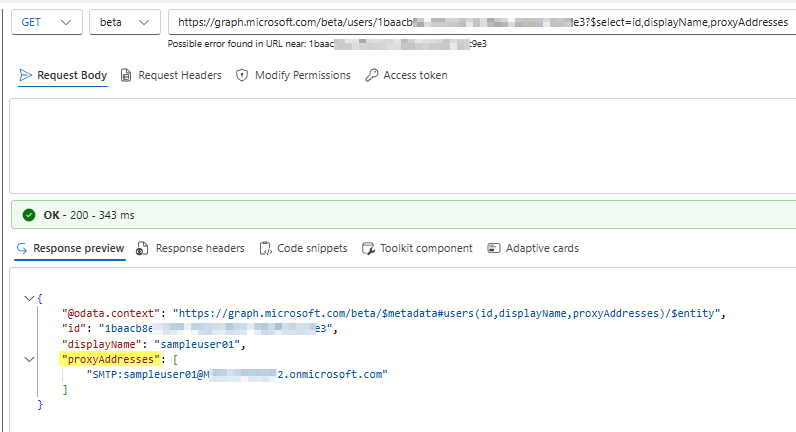Click the Request Headers document icon
Screen dimensions: 796x432
click(126, 75)
